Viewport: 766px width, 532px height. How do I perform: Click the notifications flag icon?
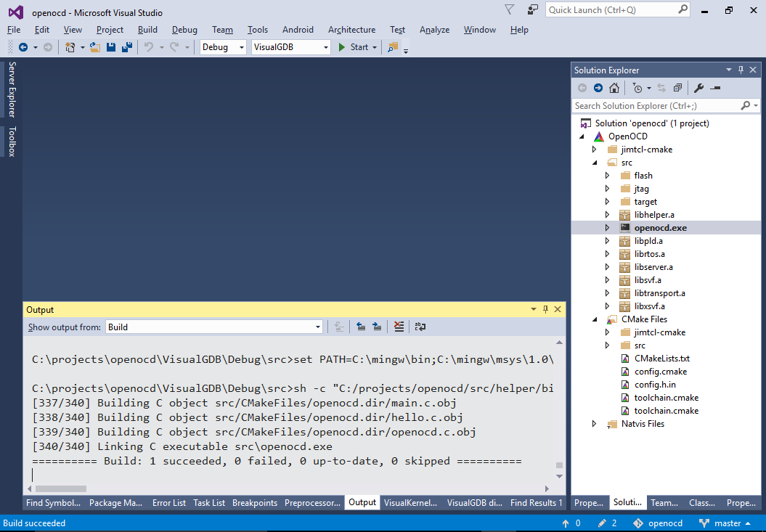[x=510, y=9]
